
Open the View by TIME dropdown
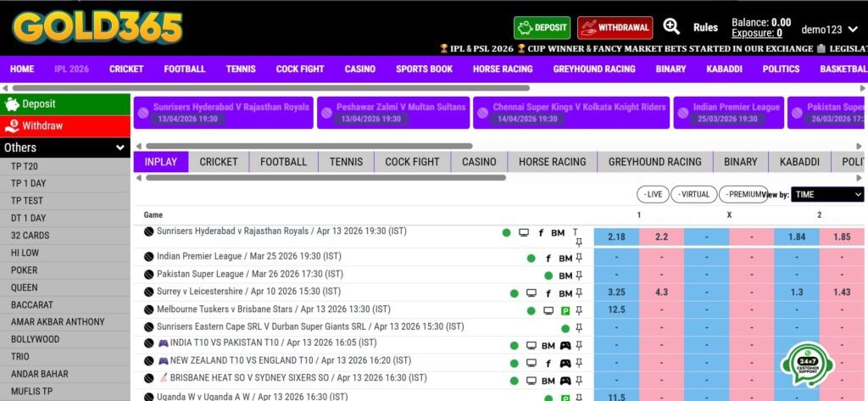pos(827,194)
